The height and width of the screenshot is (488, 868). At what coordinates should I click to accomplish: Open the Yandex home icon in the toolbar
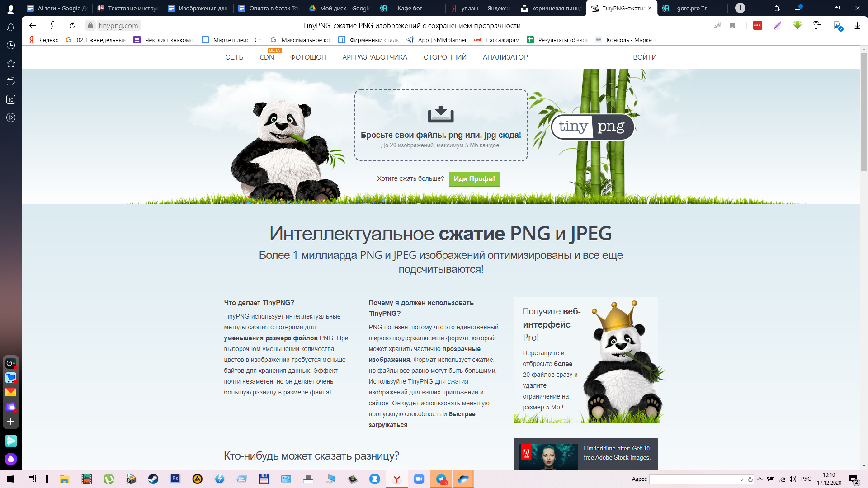pyautogui.click(x=53, y=26)
